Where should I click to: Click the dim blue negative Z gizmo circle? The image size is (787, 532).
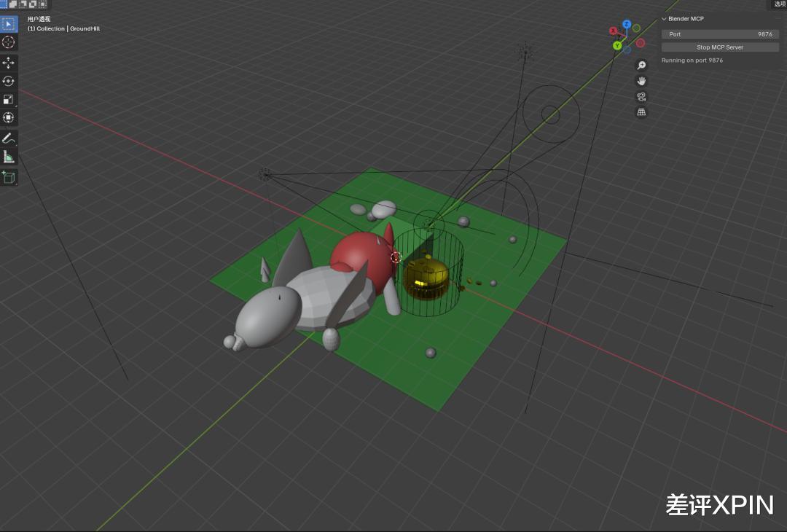click(627, 50)
